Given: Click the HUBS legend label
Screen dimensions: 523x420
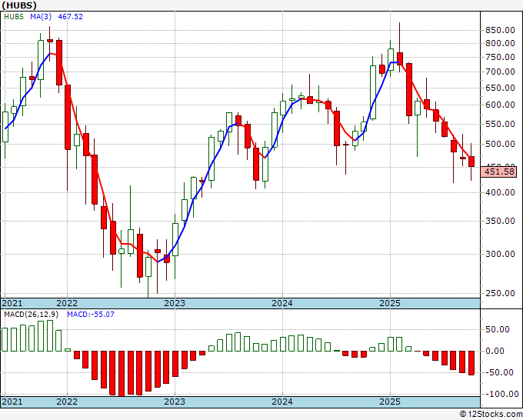Looking at the screenshot, I should click(14, 17).
